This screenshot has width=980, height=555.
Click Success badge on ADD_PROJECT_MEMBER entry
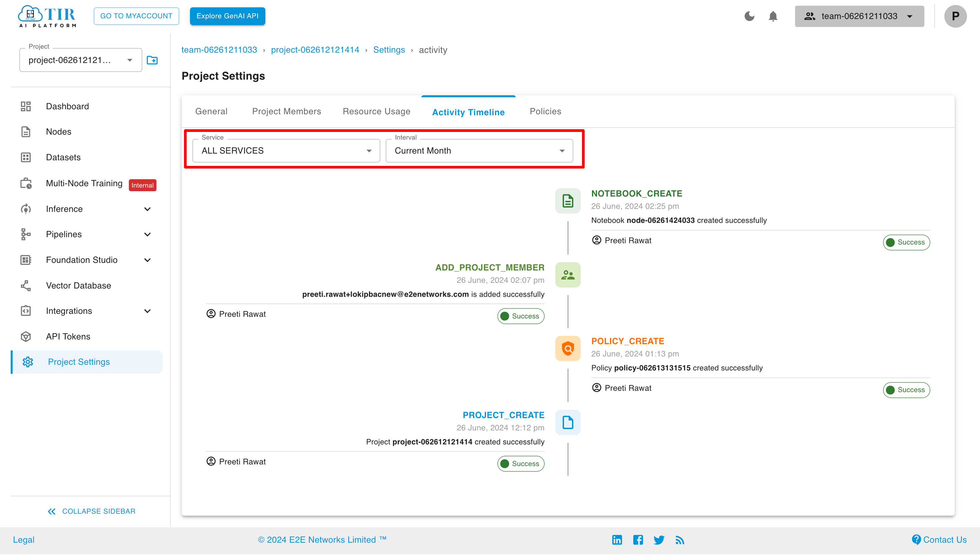(x=521, y=316)
